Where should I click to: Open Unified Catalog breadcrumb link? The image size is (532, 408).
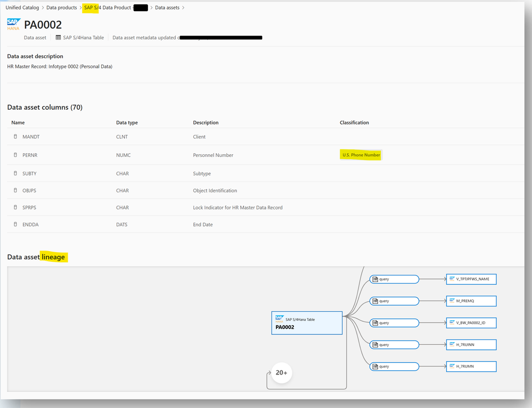(22, 7)
